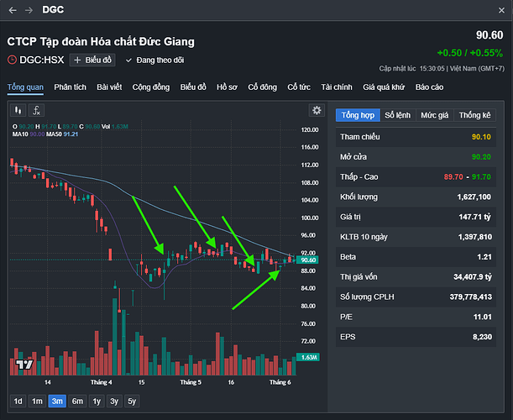The width and height of the screenshot is (513, 420).
Task: Select the 6m time range
Action: click(77, 401)
